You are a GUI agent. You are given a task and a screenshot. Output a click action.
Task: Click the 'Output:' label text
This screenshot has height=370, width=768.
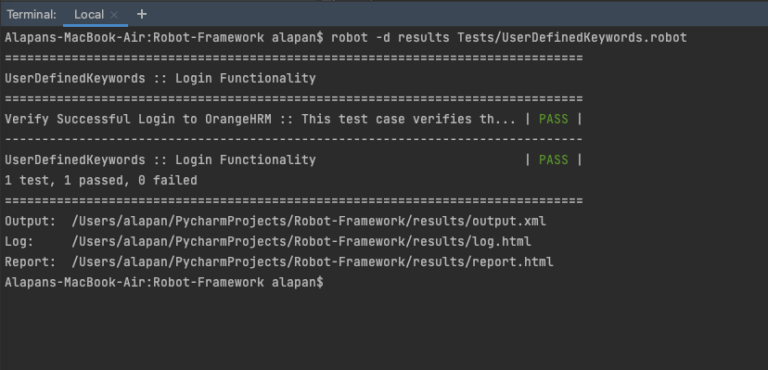point(31,221)
